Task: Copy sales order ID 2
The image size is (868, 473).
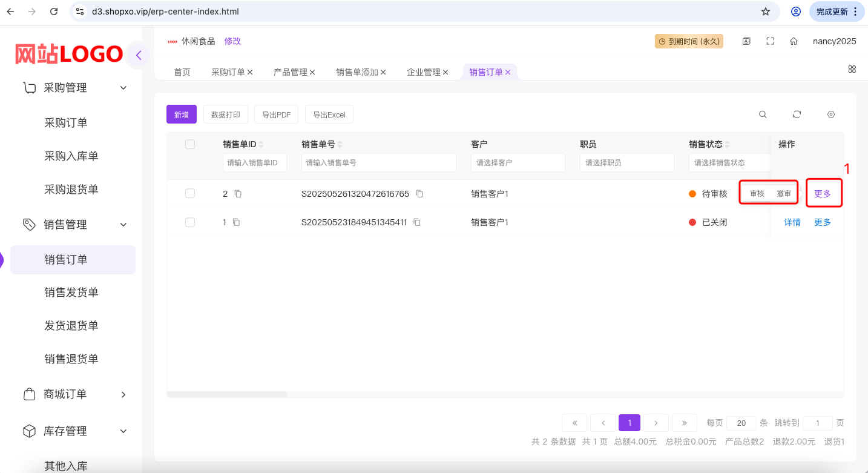Action: pos(238,194)
